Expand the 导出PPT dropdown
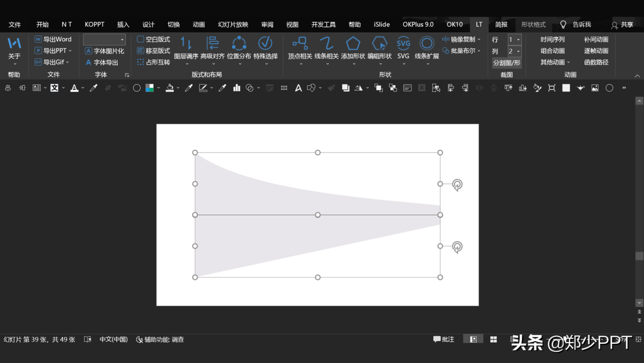Viewport: 644px width, 363px height. tap(70, 51)
